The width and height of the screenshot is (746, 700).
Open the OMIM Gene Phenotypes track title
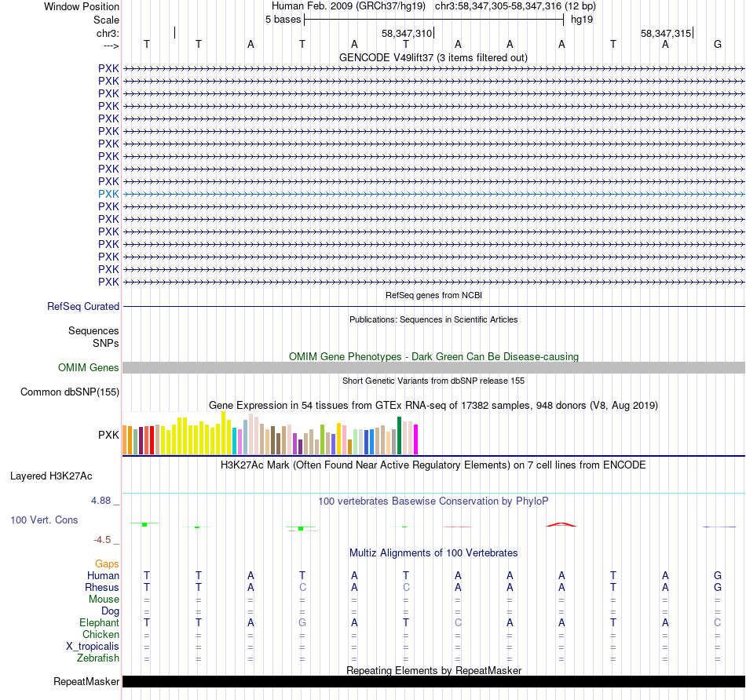coord(433,356)
